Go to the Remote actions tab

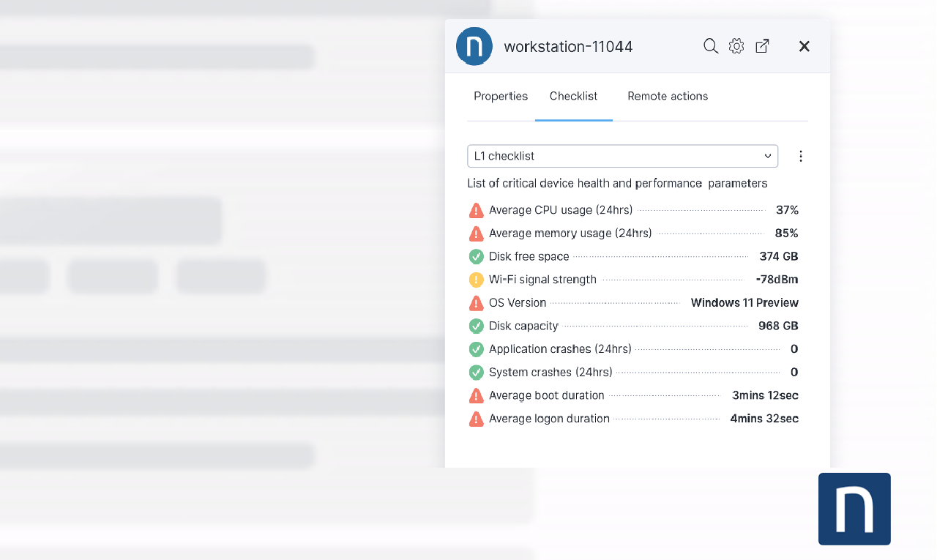(x=668, y=97)
